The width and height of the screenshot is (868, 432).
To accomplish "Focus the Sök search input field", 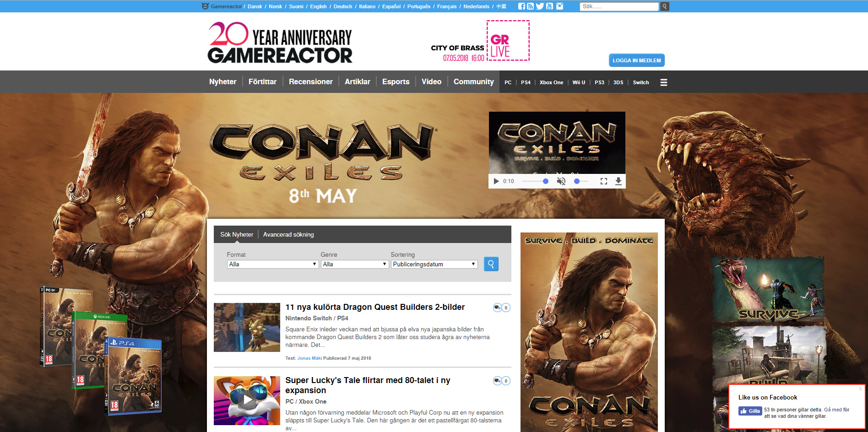I will tap(619, 6).
